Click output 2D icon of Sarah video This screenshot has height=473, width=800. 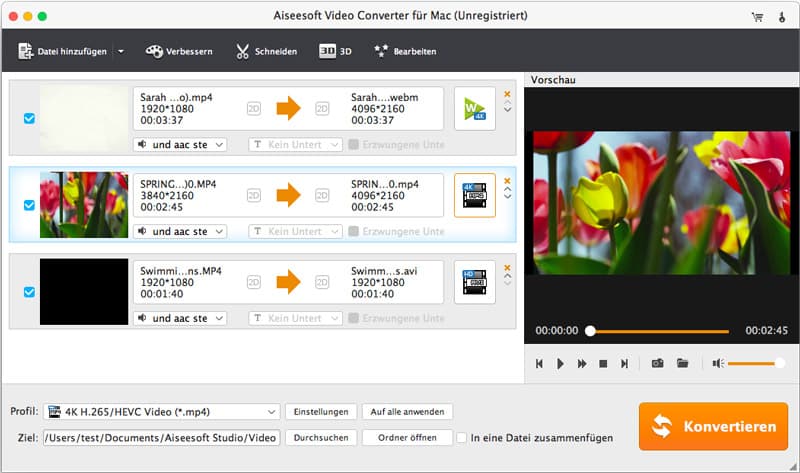[x=322, y=109]
